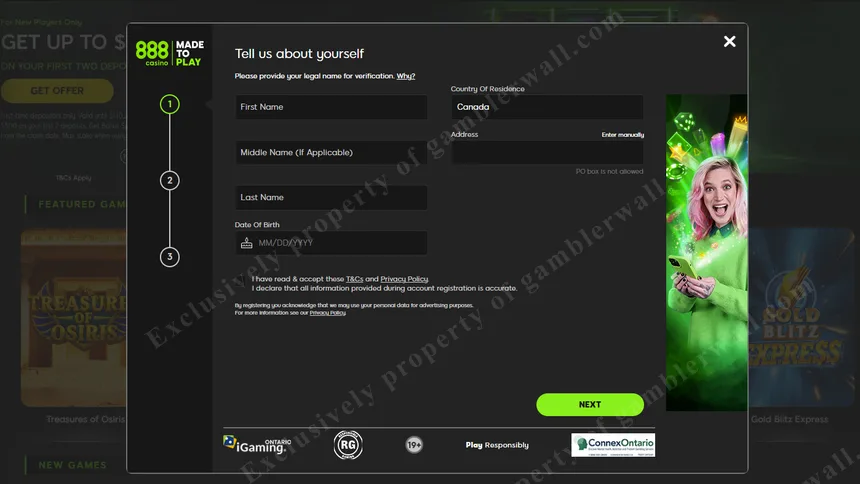Open Gold Blitz Express game thumbnail in background

point(801,318)
